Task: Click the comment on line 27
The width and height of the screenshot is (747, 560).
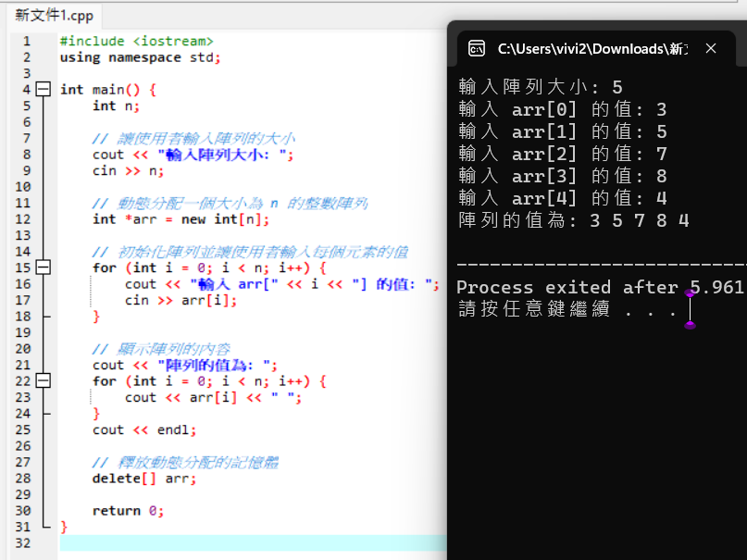Action: (186, 462)
